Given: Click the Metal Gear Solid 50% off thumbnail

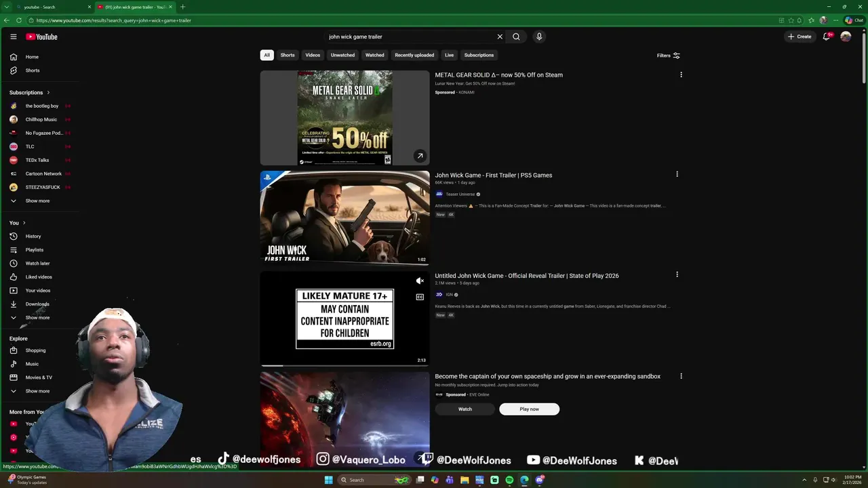Looking at the screenshot, I should [344, 118].
